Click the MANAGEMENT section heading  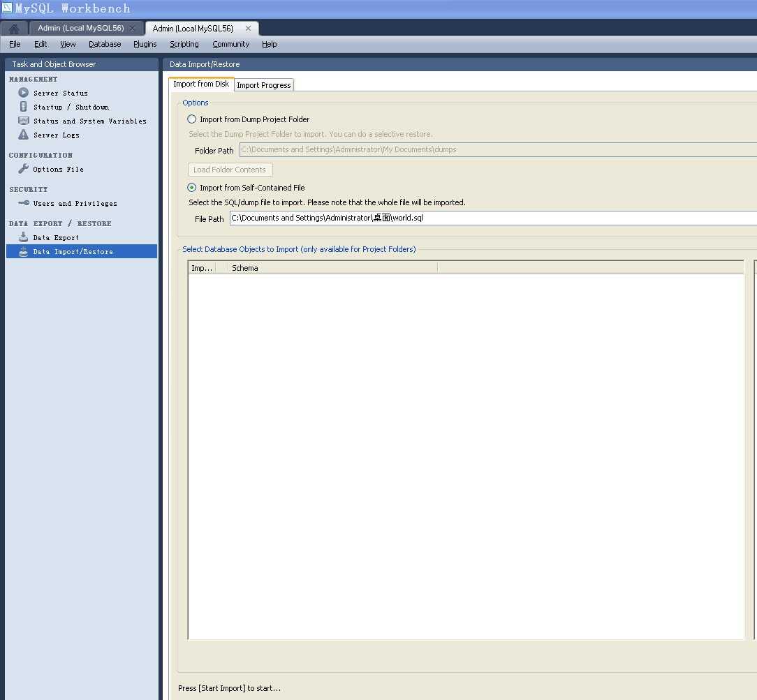[x=34, y=79]
